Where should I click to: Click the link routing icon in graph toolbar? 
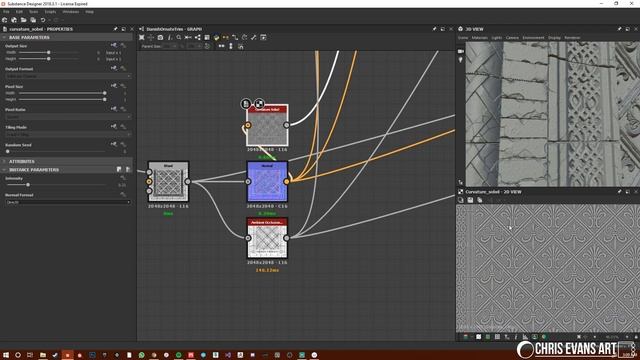tap(235, 37)
